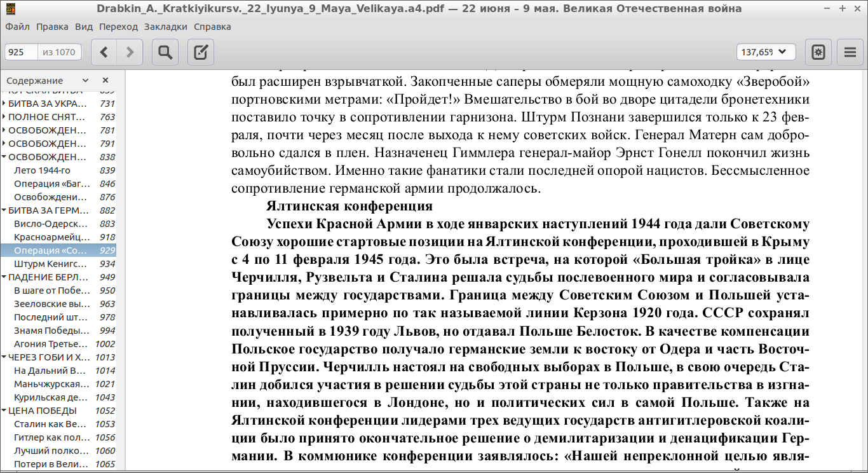This screenshot has height=473, width=868.
Task: Go to the next page arrow
Action: pos(130,52)
